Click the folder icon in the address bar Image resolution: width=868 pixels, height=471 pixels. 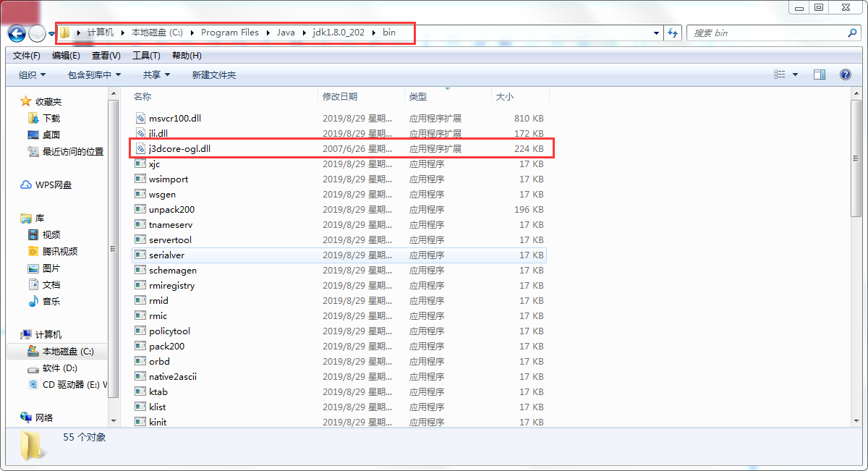[x=64, y=33]
